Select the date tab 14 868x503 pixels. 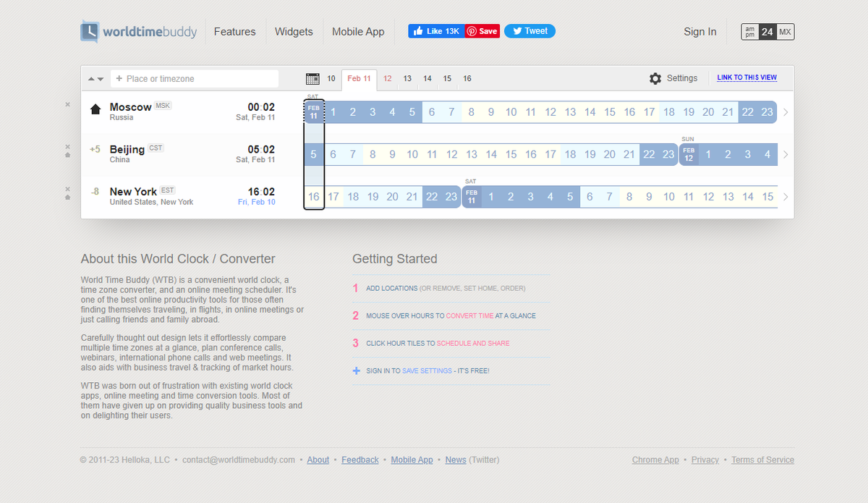point(427,79)
